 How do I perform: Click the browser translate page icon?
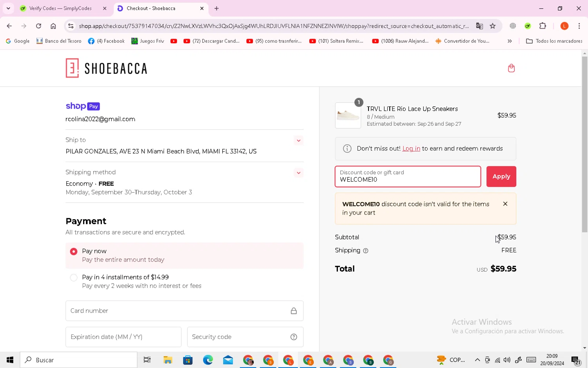(479, 26)
